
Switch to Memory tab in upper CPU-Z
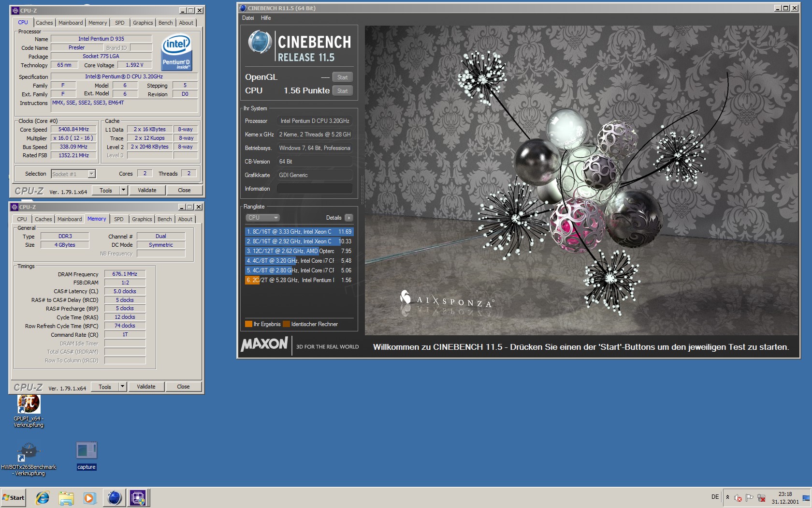[98, 23]
